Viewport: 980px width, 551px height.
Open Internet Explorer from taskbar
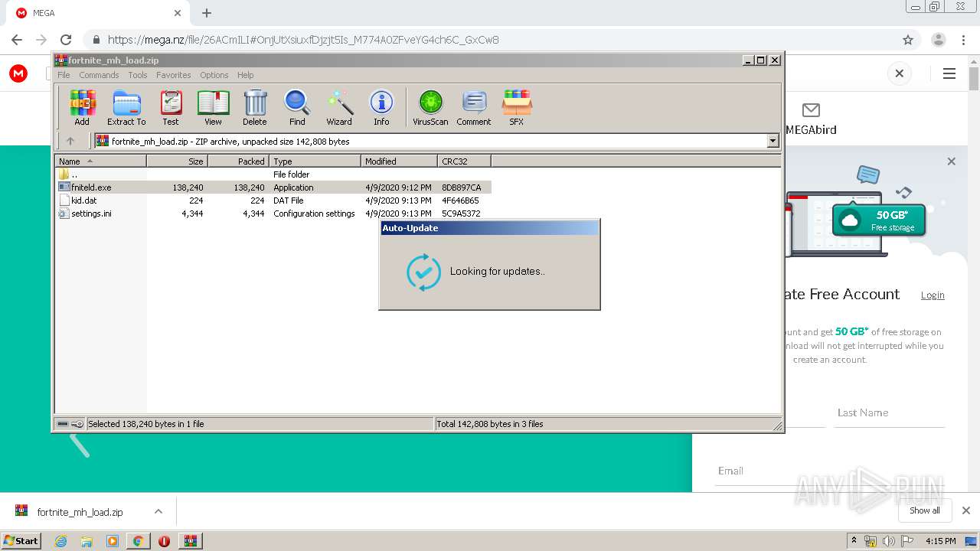point(60,541)
